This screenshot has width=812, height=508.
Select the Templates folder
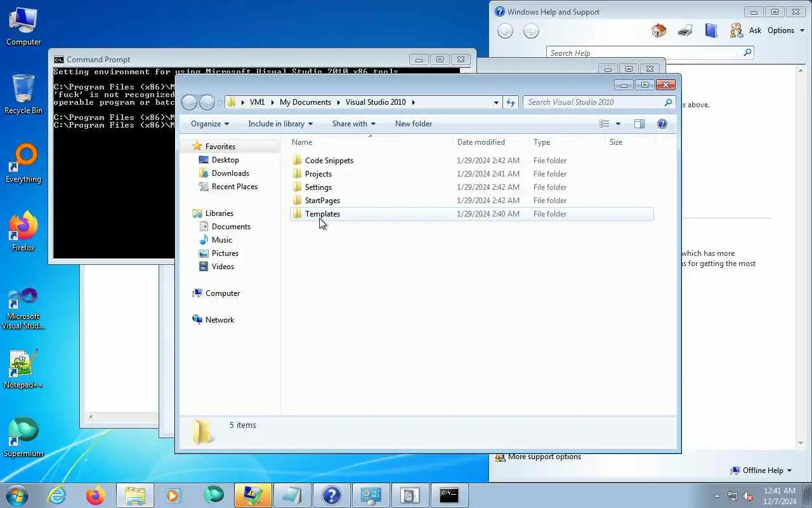pos(471,214)
